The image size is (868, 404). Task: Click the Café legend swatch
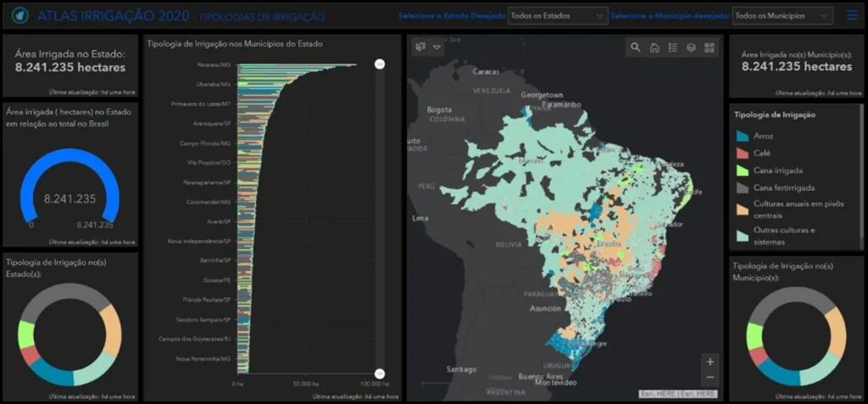743,153
